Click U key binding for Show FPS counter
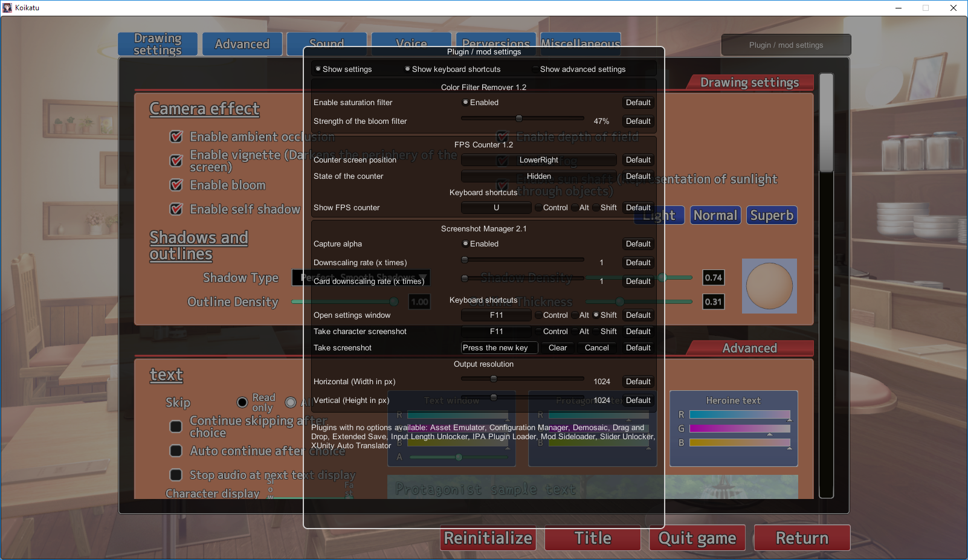The width and height of the screenshot is (968, 560). pos(496,208)
